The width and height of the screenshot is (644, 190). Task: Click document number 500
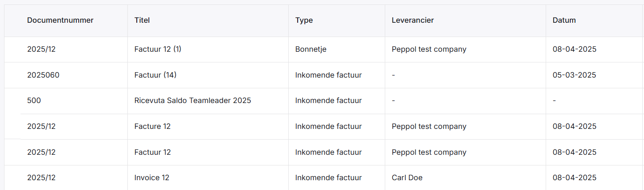point(34,100)
